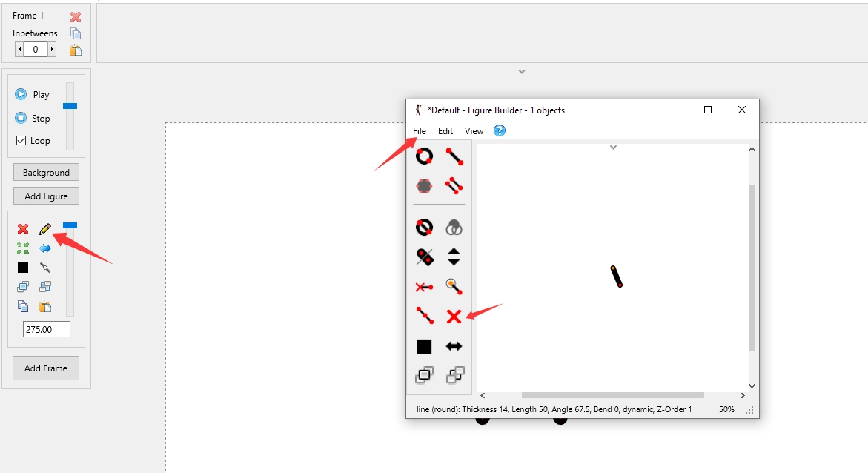The height and width of the screenshot is (473, 868).
Task: Open the View menu in Figure Builder
Action: point(474,130)
